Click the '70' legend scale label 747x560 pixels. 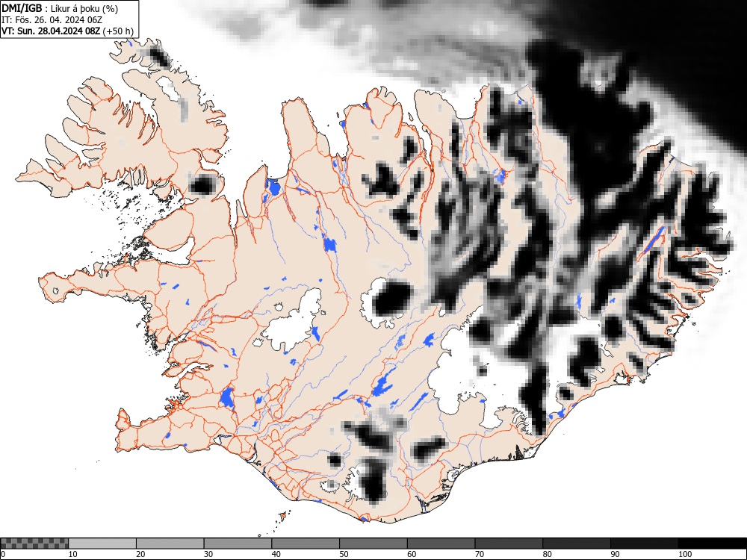click(x=480, y=554)
